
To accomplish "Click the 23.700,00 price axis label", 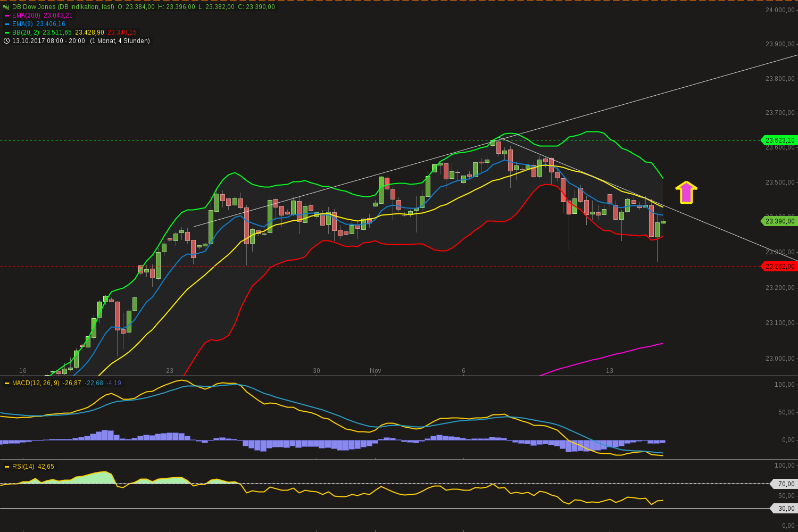I will pos(780,113).
